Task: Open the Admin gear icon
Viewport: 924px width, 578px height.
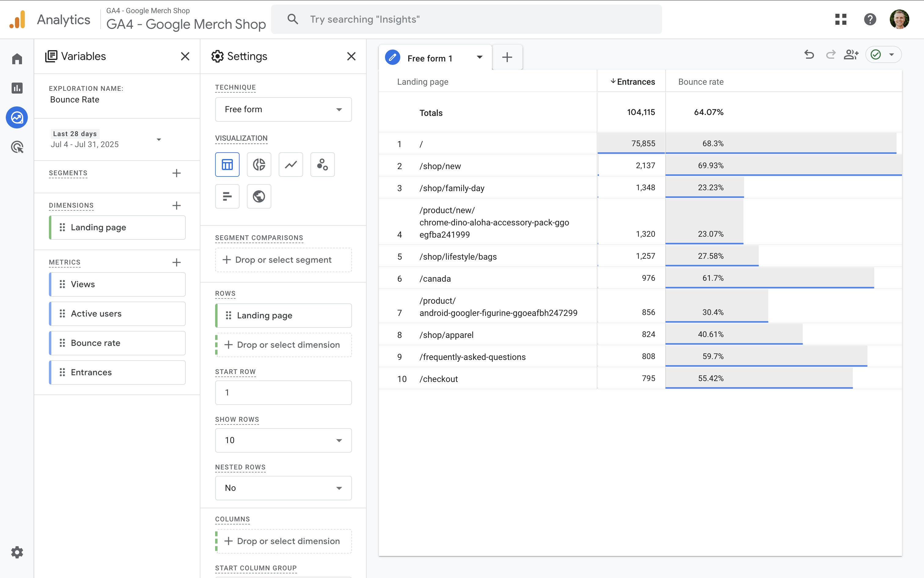Action: (x=17, y=552)
